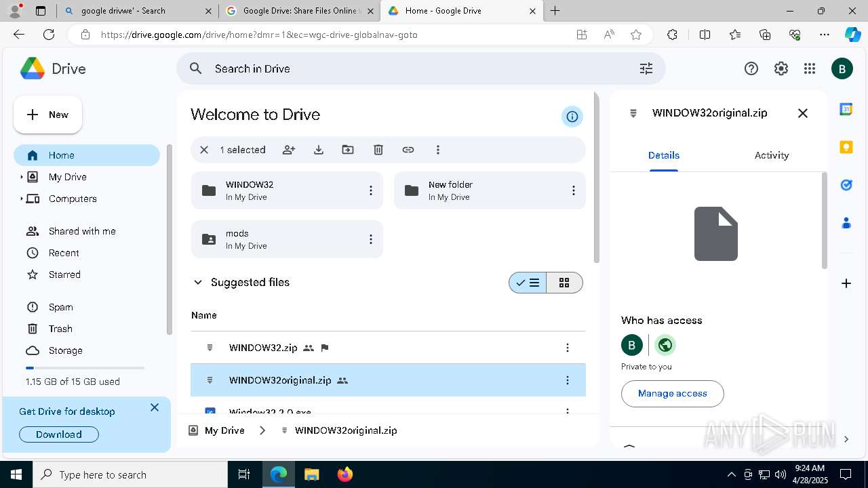Copy link of selected file
The width and height of the screenshot is (868, 488).
408,150
